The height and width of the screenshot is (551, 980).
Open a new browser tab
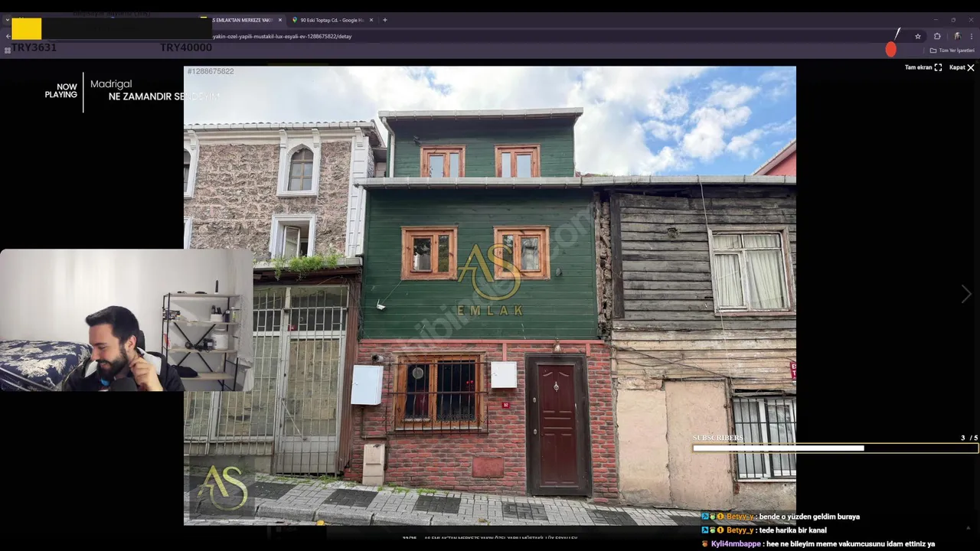point(385,20)
